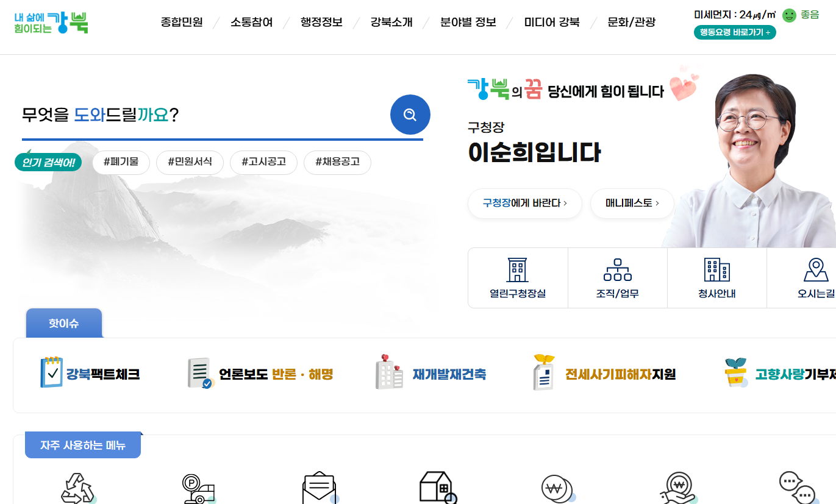Open 열린구청장실 building icon
The image size is (836, 504).
[x=518, y=269]
